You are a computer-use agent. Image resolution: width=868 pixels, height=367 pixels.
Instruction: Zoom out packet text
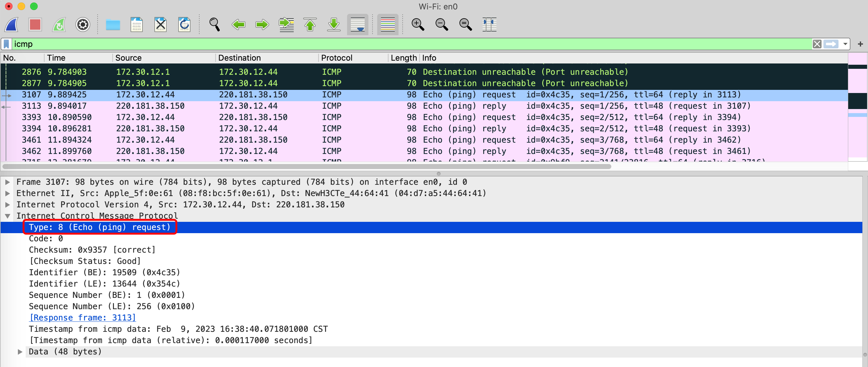pyautogui.click(x=442, y=25)
